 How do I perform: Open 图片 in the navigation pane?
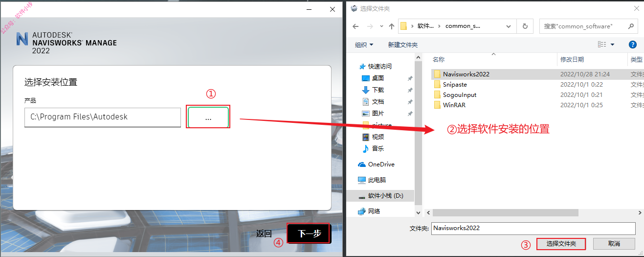pos(378,114)
